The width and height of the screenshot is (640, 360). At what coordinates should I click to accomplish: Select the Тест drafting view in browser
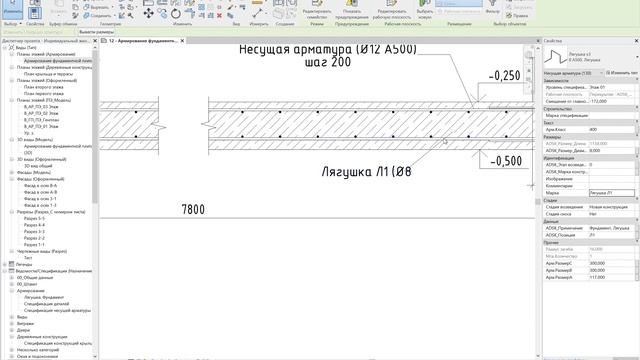pyautogui.click(x=28, y=258)
